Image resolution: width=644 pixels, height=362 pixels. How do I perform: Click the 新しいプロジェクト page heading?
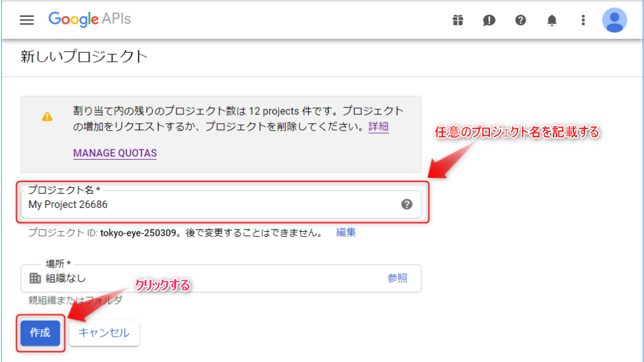coord(84,57)
